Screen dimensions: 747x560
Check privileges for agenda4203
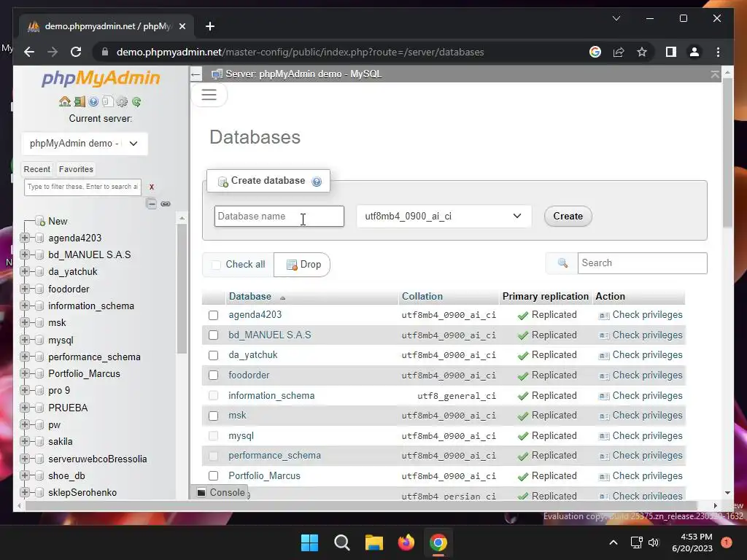pos(640,315)
